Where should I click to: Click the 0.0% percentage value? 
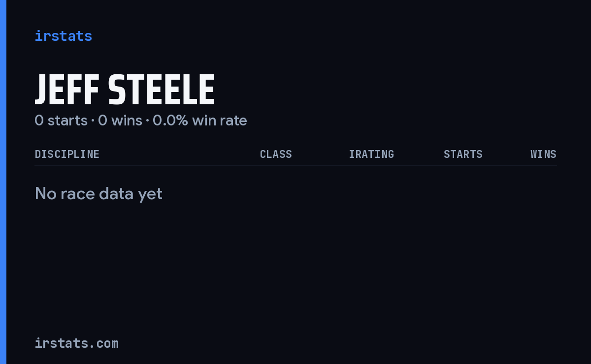[170, 121]
